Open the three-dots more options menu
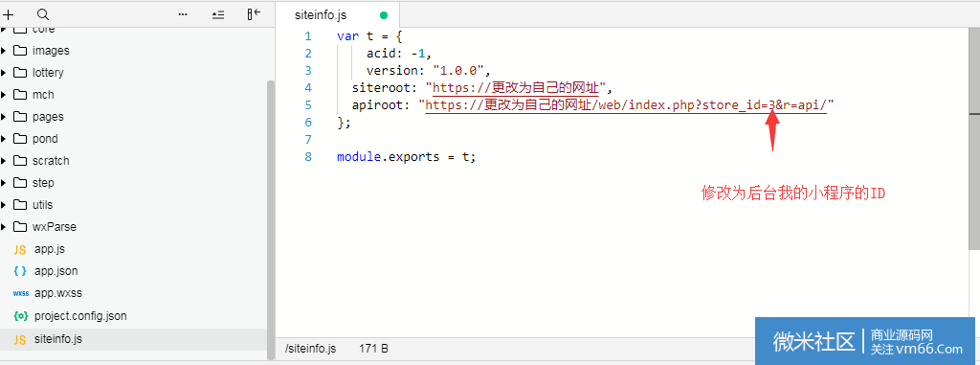 (183, 14)
